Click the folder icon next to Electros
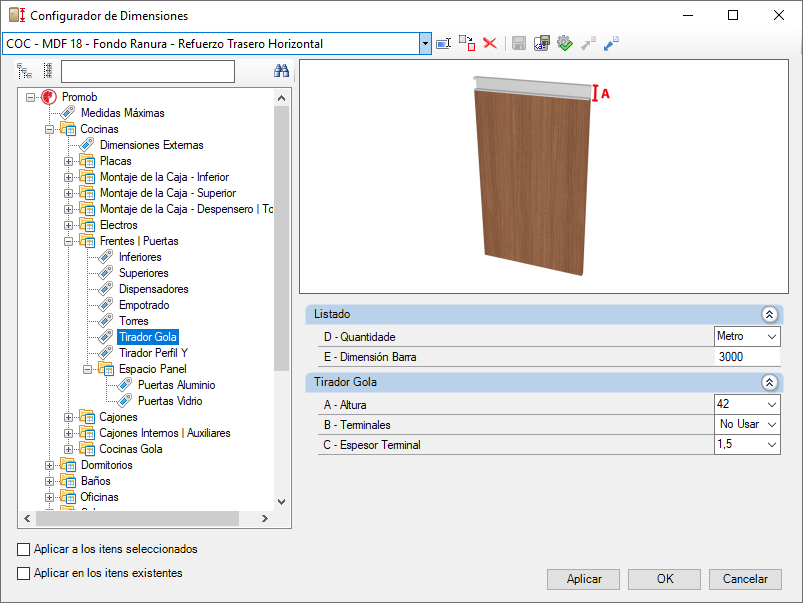Screen dimensions: 803x603 coord(87,225)
